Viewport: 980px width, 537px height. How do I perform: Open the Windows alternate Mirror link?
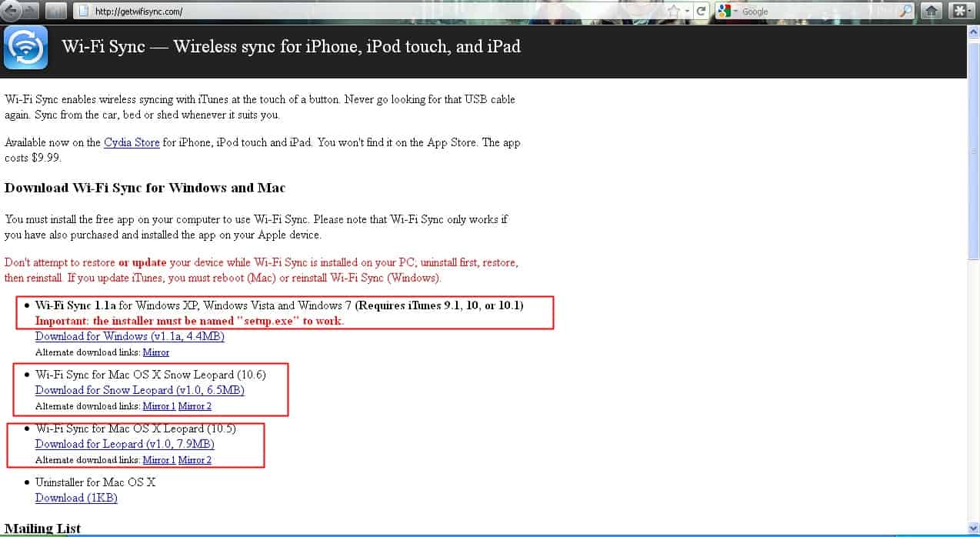click(156, 352)
